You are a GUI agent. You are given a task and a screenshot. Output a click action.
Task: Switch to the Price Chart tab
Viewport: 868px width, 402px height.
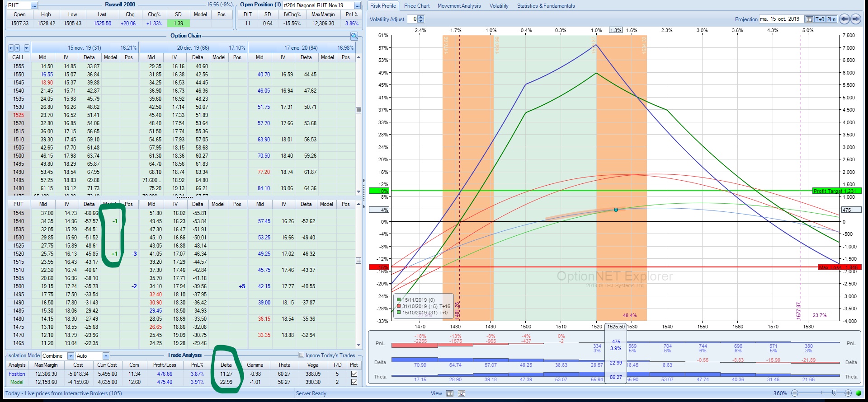click(416, 6)
